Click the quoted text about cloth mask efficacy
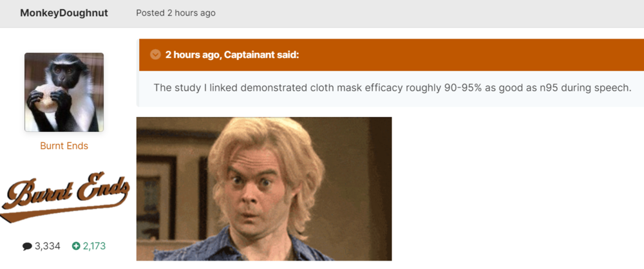The width and height of the screenshot is (644, 269). 392,88
